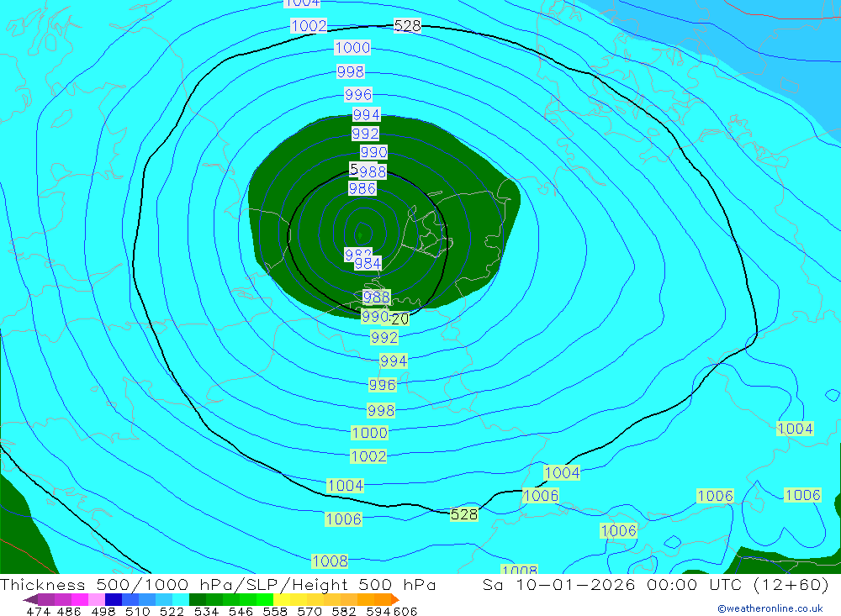Click the light pink swatch in the thickness legend
This screenshot has width=841, height=616.
coord(97,599)
